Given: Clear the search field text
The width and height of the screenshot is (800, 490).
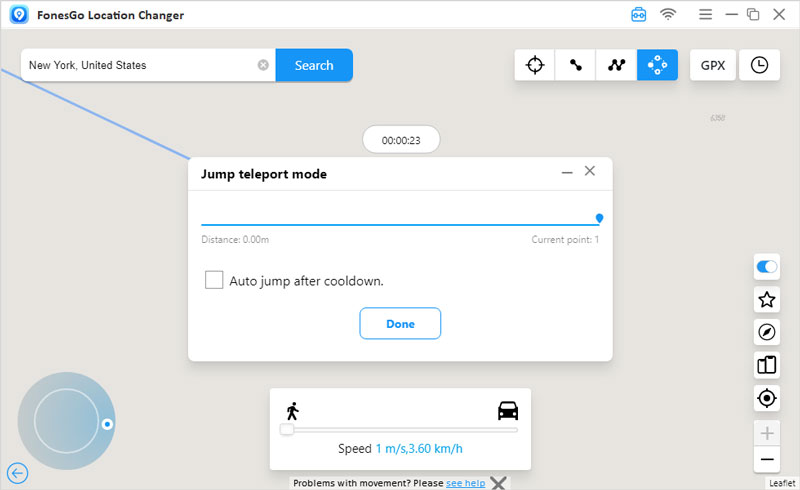Looking at the screenshot, I should tap(263, 65).
